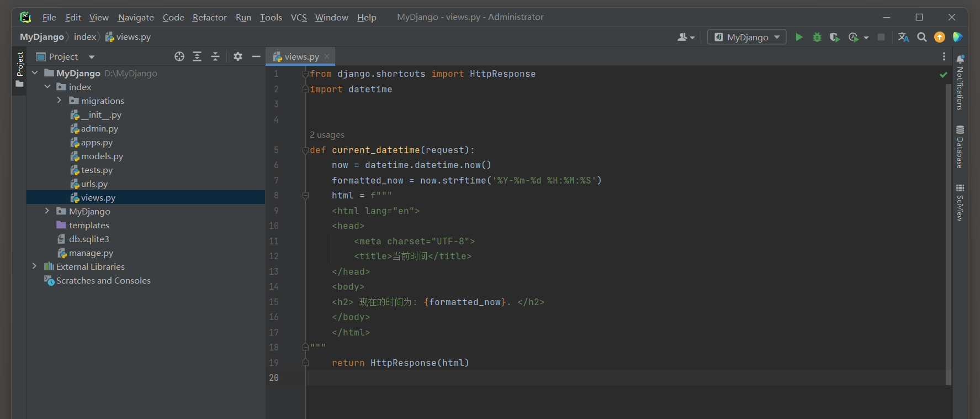This screenshot has width=980, height=419.
Task: Open the File menu
Action: [49, 17]
